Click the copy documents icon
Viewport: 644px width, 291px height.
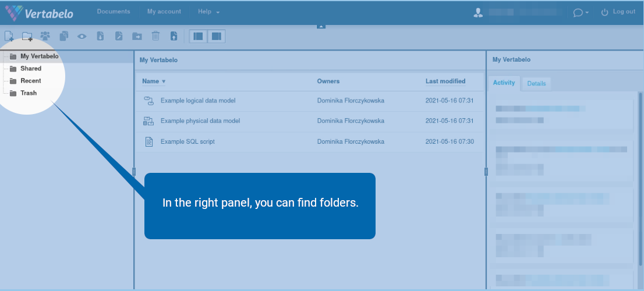point(63,36)
